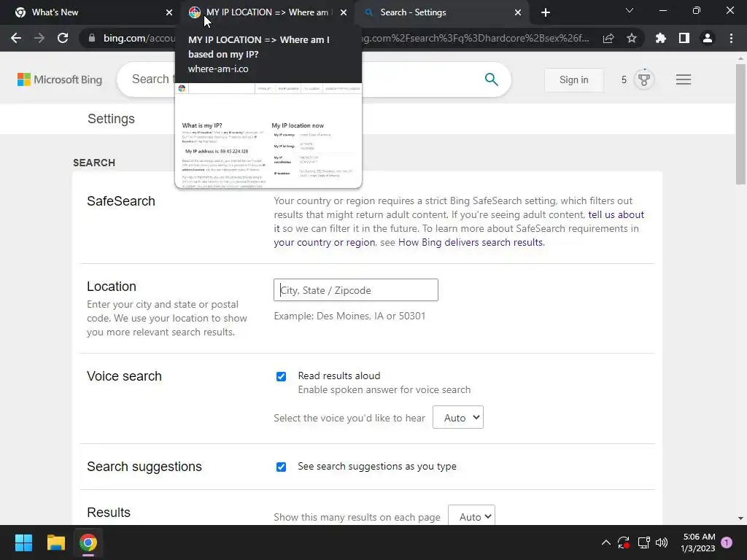Open the Windows Start menu
The height and width of the screenshot is (560, 747).
(x=23, y=542)
